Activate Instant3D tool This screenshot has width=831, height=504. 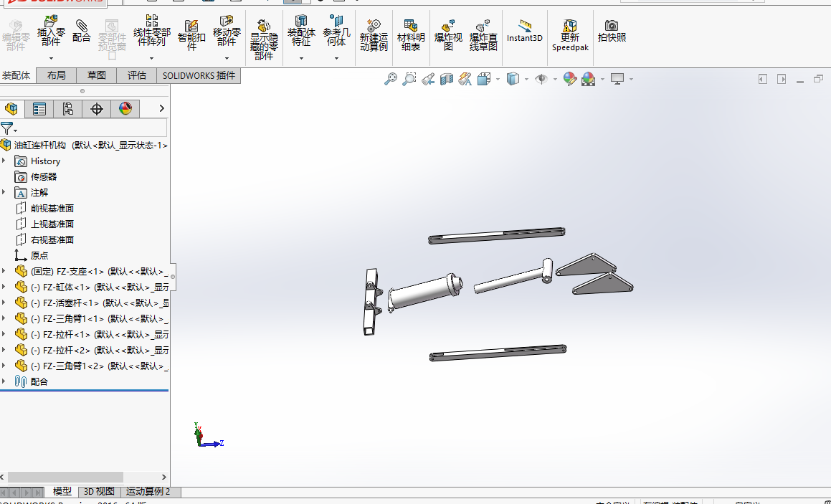tap(524, 31)
